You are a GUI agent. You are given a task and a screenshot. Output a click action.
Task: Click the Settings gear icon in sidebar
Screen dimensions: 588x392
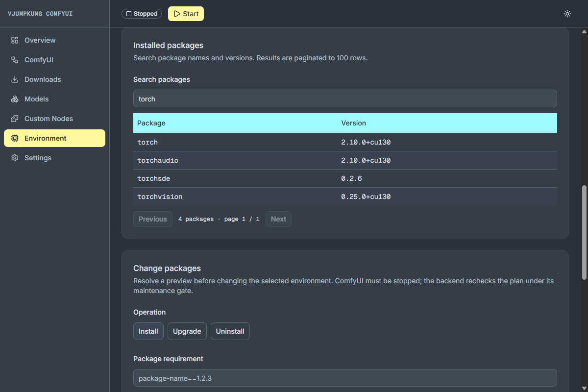15,158
